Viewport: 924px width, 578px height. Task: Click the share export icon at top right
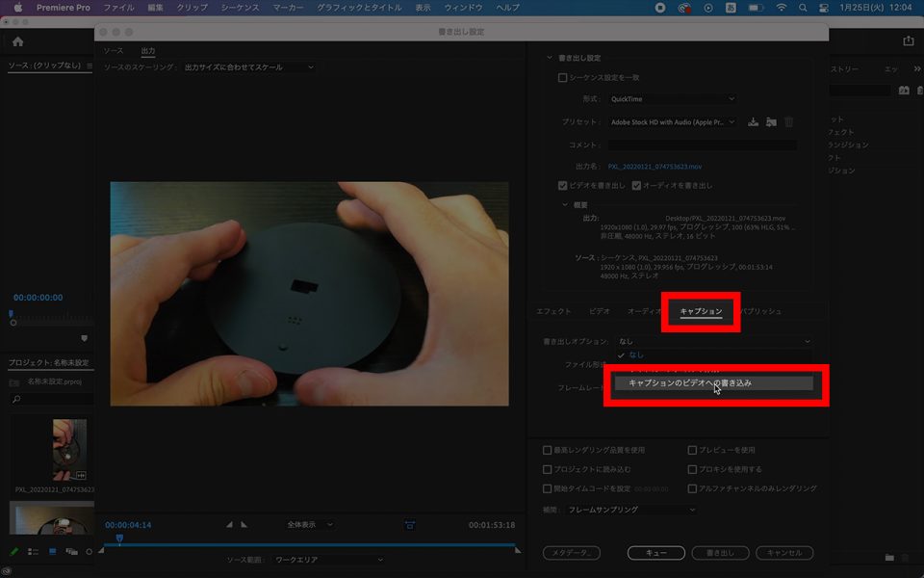(908, 41)
